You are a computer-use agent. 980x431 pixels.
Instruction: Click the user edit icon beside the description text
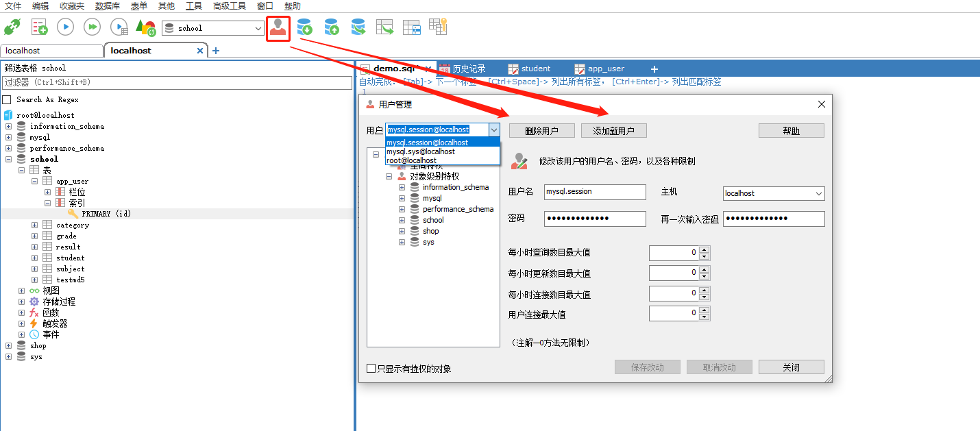pos(519,161)
